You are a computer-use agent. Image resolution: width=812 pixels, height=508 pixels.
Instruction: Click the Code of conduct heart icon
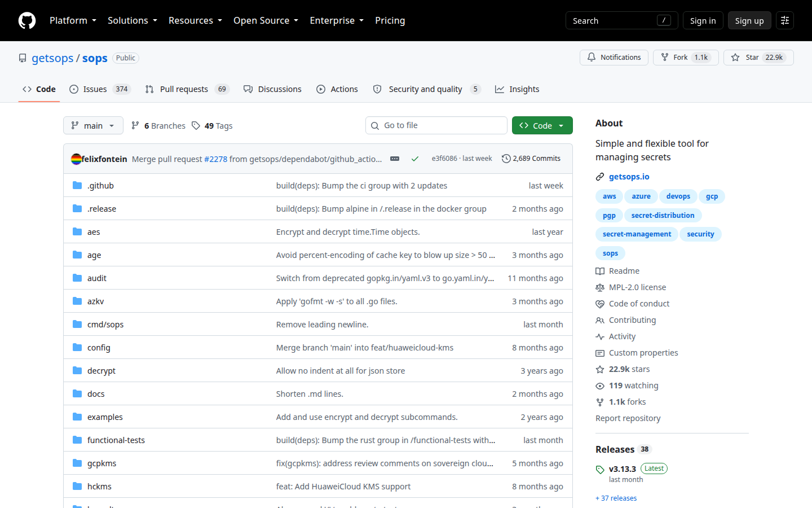click(x=600, y=304)
